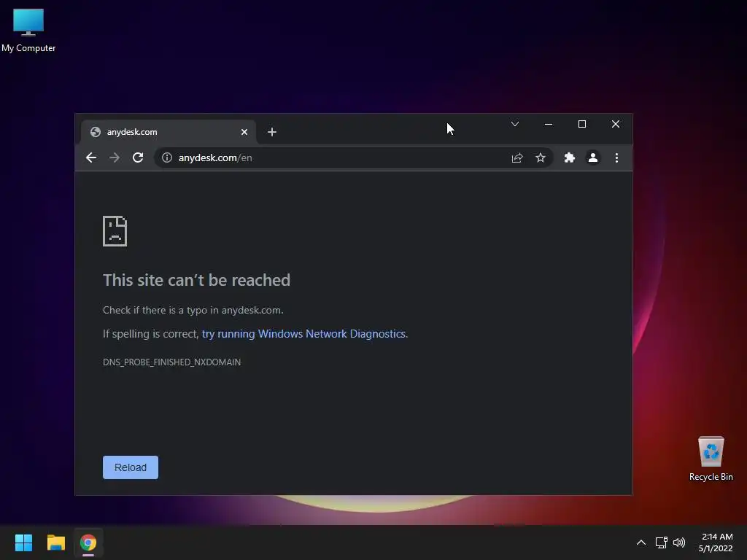This screenshot has height=560, width=747.
Task: View site information icon in address bar
Action: click(167, 157)
